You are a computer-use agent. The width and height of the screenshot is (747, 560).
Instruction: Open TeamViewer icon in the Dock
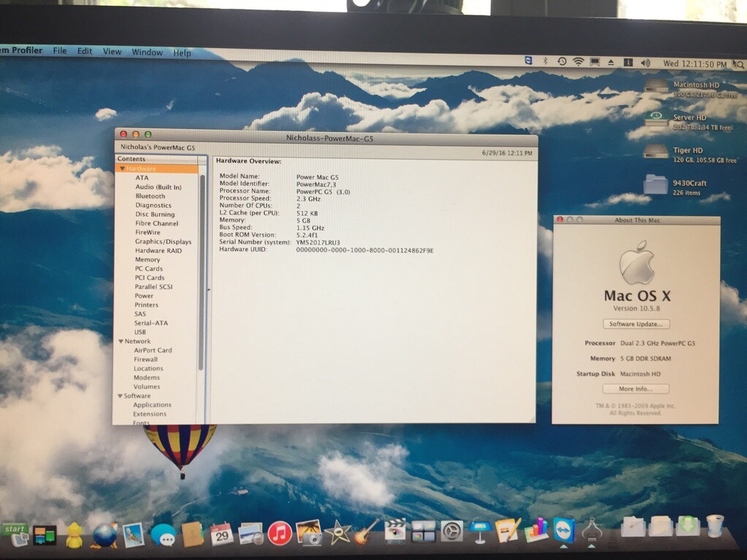coord(564,529)
